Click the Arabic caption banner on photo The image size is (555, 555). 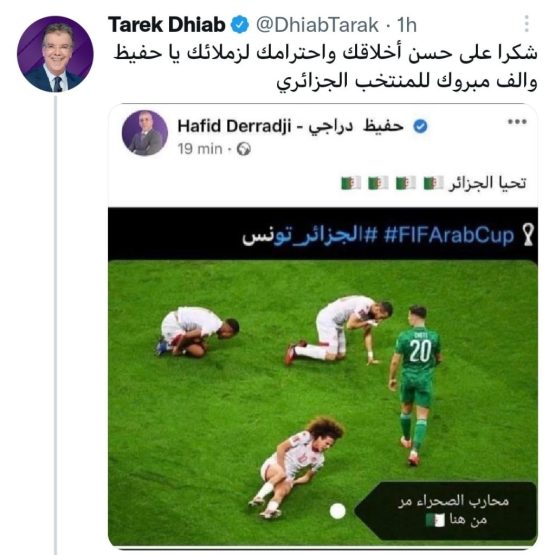(448, 510)
